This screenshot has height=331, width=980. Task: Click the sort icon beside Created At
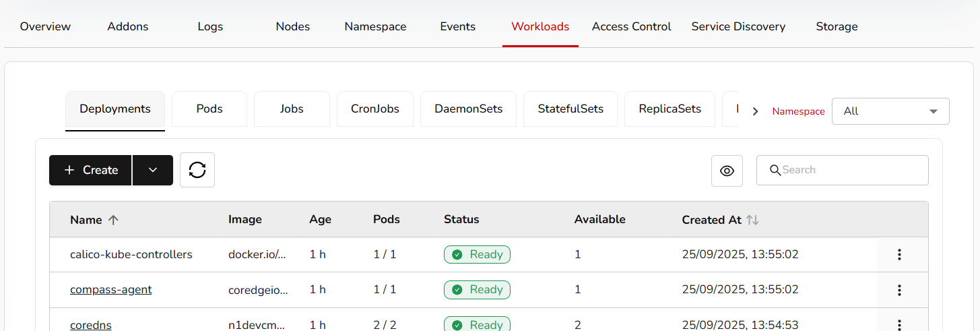coord(752,220)
